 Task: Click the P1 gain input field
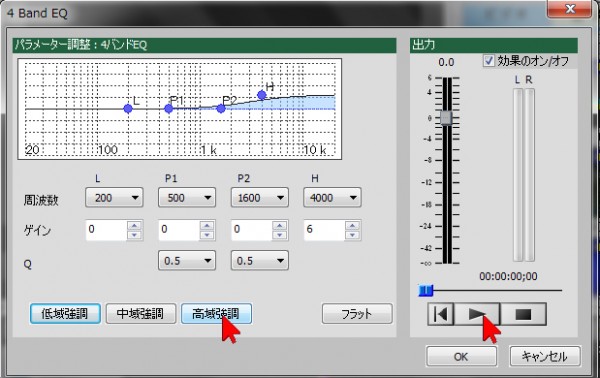pos(179,230)
